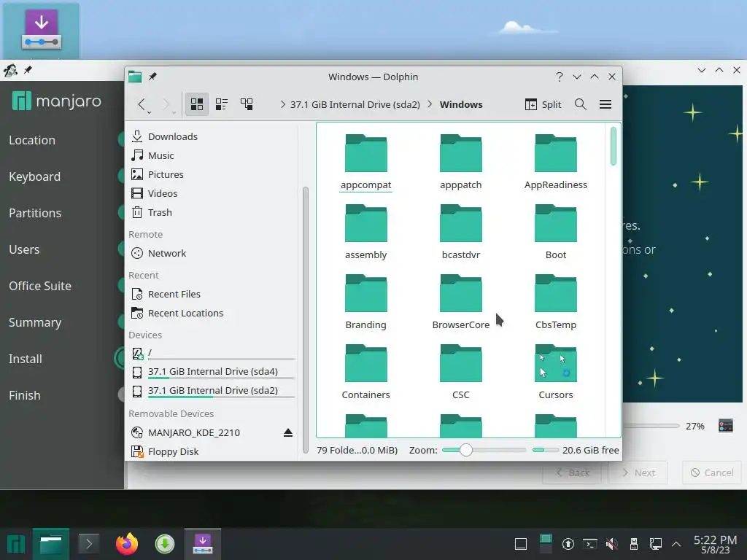This screenshot has width=747, height=560.
Task: Open clock showing 5:22 PM
Action: pos(715,544)
